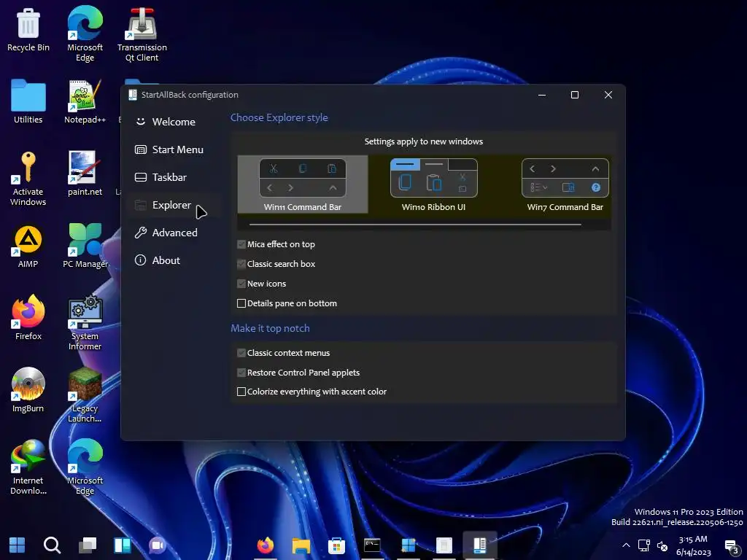The height and width of the screenshot is (560, 747).
Task: Open the Chat taskbar icon
Action: [158, 545]
